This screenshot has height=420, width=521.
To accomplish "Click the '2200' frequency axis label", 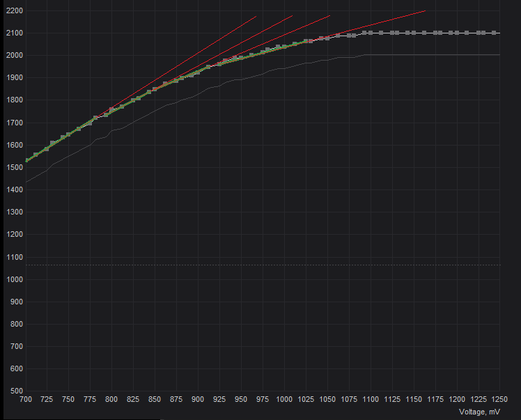I will 15,10.
